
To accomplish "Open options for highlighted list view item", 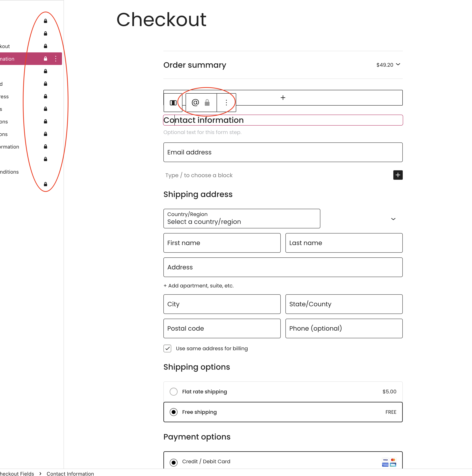I will coord(56,59).
